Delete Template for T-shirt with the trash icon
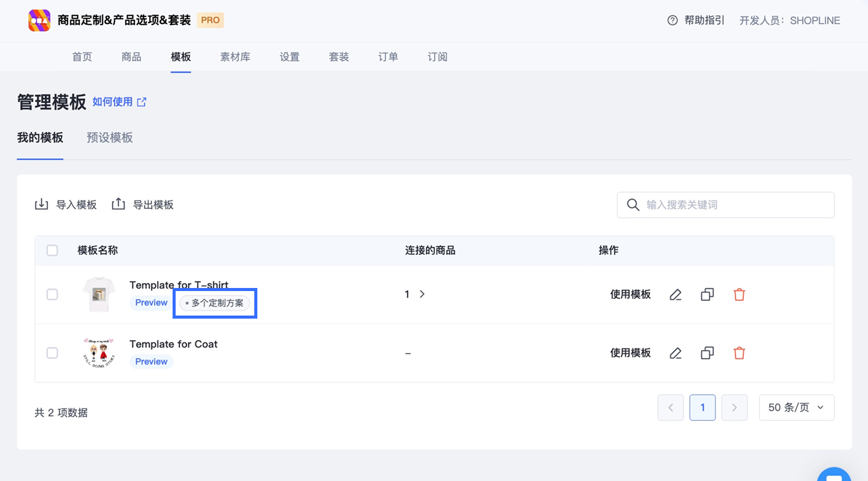868x481 pixels. tap(739, 295)
